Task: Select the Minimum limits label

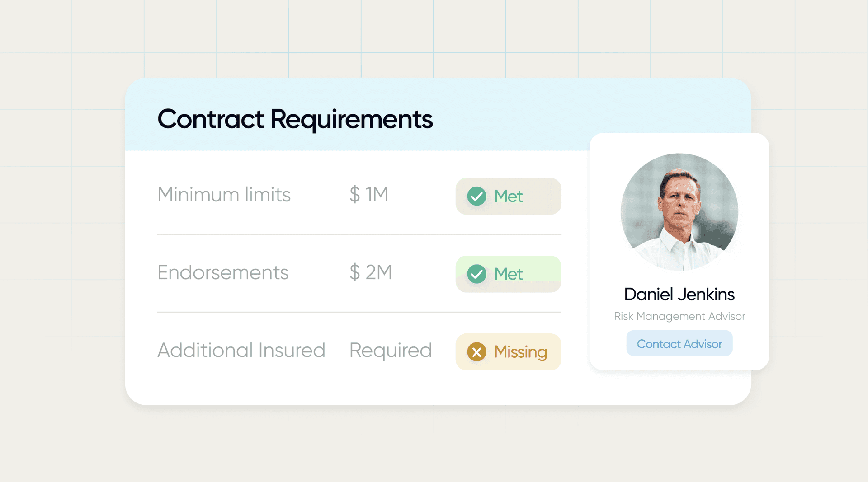Action: click(x=224, y=195)
